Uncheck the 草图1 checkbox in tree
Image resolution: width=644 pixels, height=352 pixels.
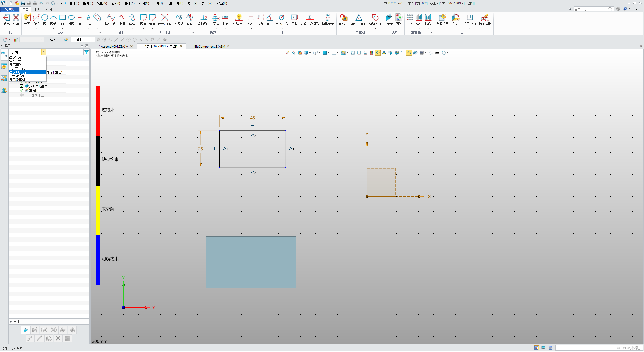[22, 91]
